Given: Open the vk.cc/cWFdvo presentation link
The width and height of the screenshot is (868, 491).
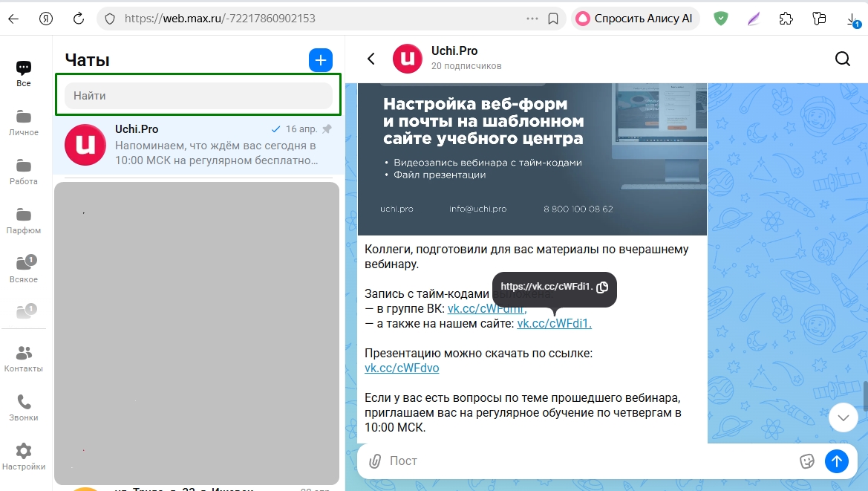Looking at the screenshot, I should (401, 368).
